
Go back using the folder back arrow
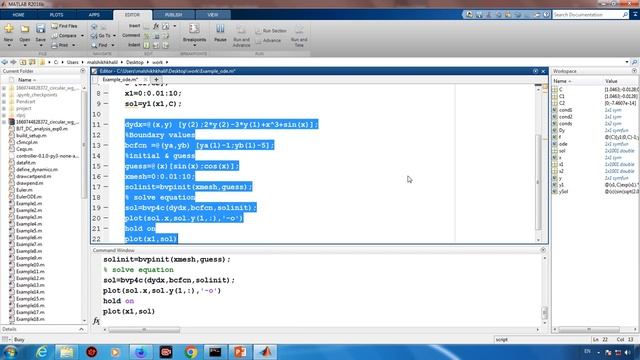tap(4, 62)
